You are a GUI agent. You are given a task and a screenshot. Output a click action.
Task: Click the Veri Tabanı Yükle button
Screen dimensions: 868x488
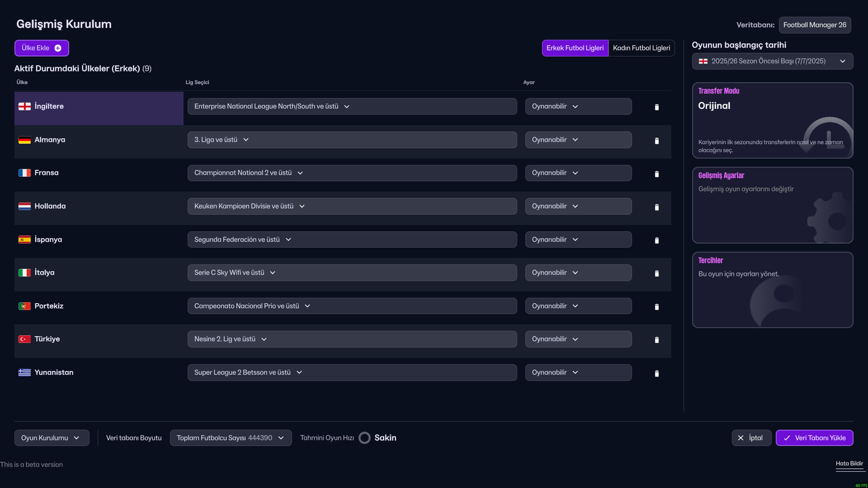point(814,438)
